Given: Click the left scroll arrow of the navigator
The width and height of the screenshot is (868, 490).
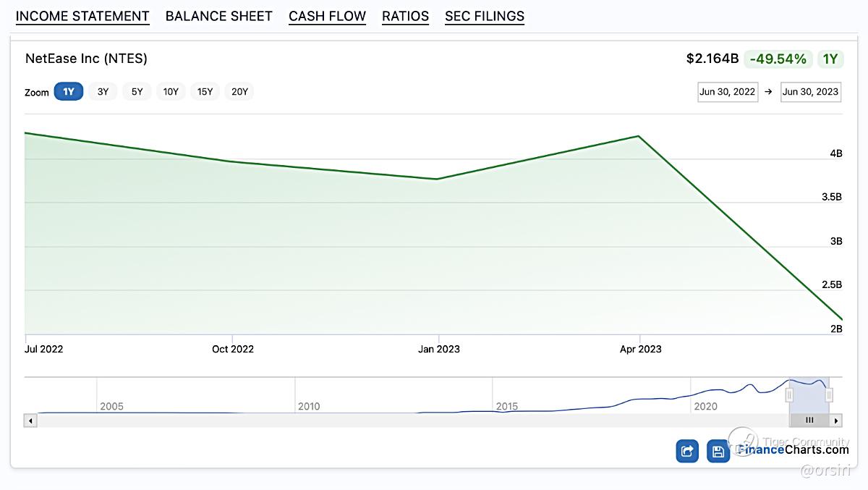Looking at the screenshot, I should 30,420.
